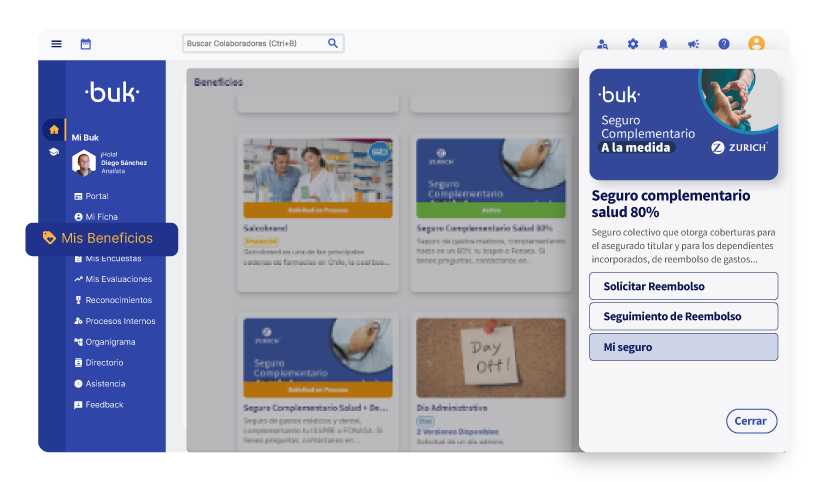The width and height of the screenshot is (824, 482).
Task: Click Diego Sánchez profile photo
Action: click(84, 162)
